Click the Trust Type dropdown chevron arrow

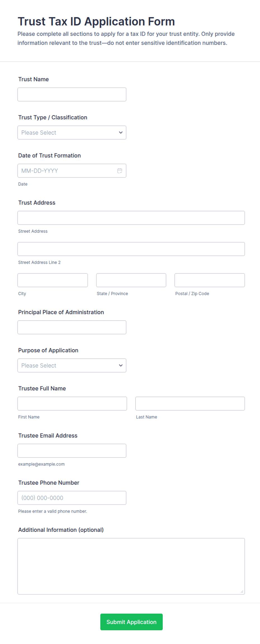coord(121,132)
